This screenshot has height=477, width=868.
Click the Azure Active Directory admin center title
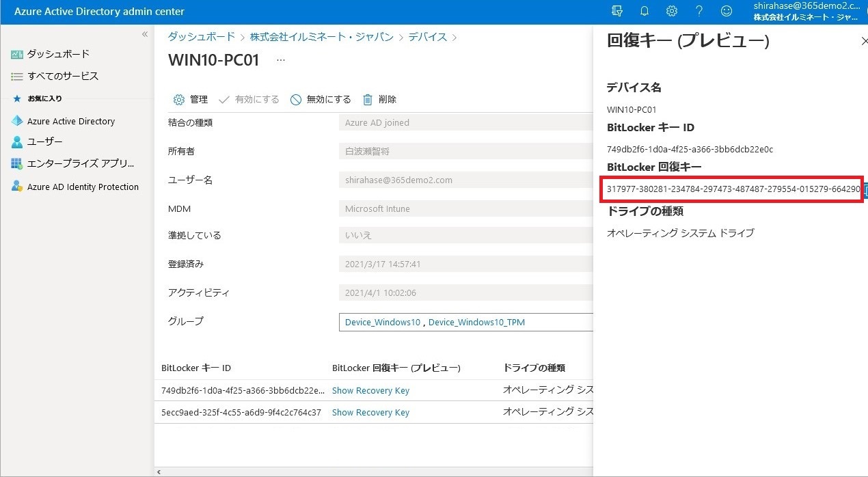point(99,12)
